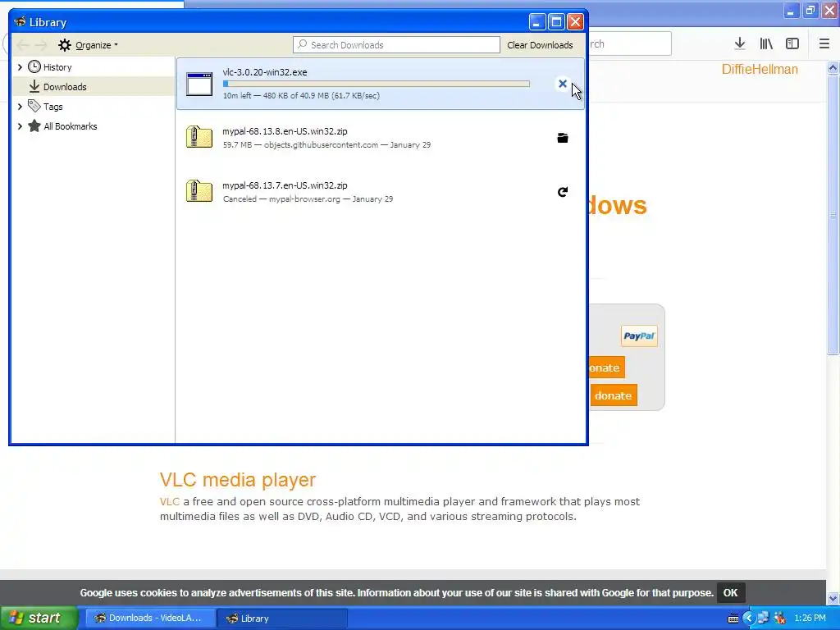Go back with the Library back arrow
This screenshot has height=630, width=840.
coord(22,45)
